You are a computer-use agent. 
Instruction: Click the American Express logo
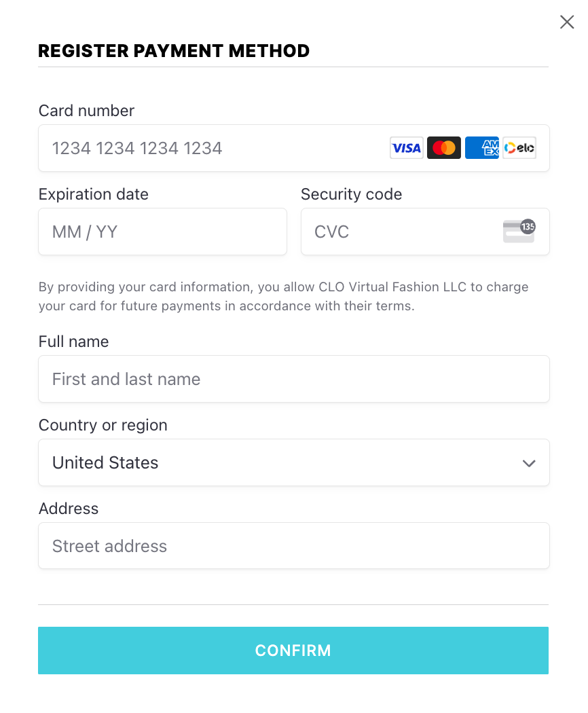(x=481, y=148)
